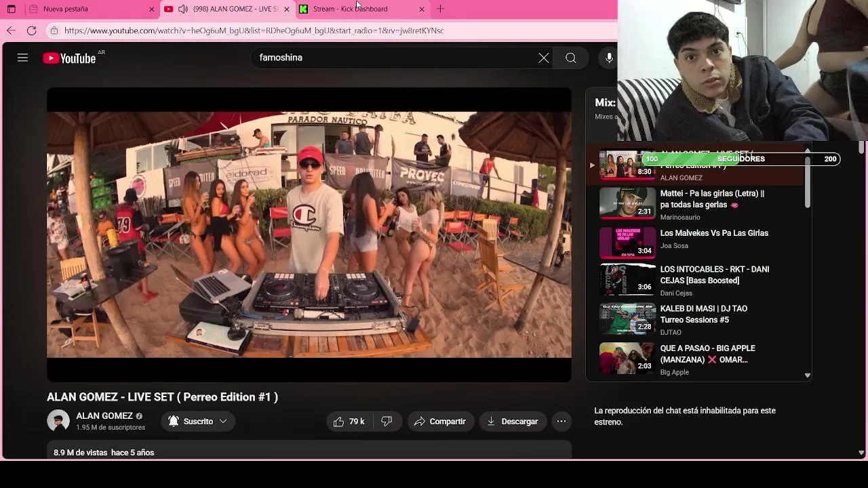Close the ALAN GOMEZ YouTube tab

(286, 9)
